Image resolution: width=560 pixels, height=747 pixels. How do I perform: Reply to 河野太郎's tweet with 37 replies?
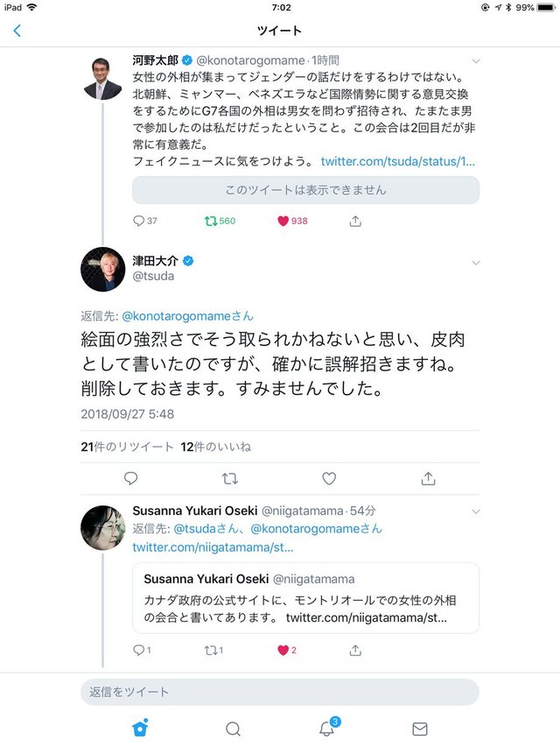click(144, 221)
